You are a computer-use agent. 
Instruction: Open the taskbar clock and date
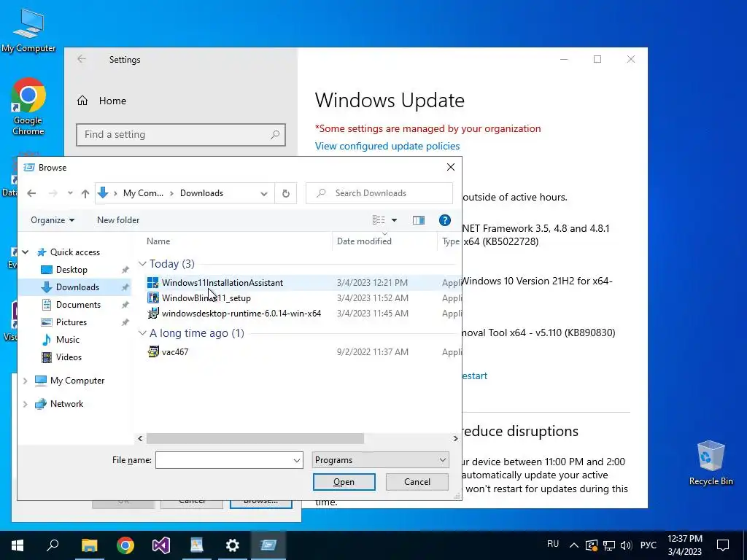[684, 545]
